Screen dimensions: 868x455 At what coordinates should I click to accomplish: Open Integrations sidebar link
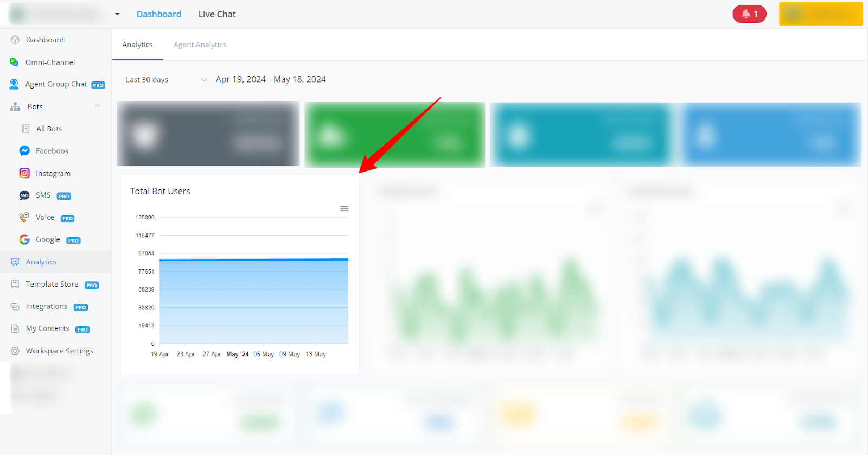(47, 306)
